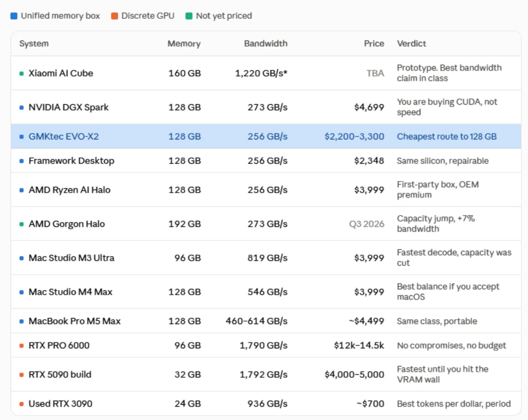The width and height of the screenshot is (528, 420).
Task: Select the RTX 5090 build name
Action: [x=60, y=375]
